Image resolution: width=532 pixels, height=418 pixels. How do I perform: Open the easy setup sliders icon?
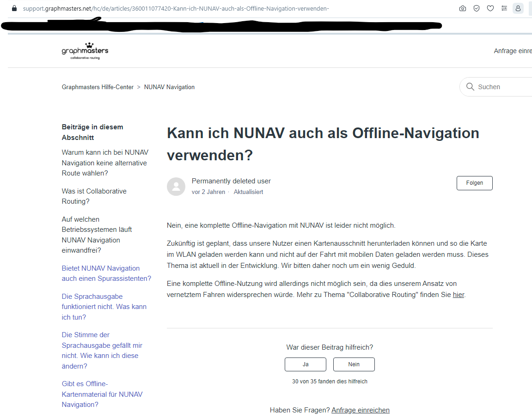click(504, 8)
